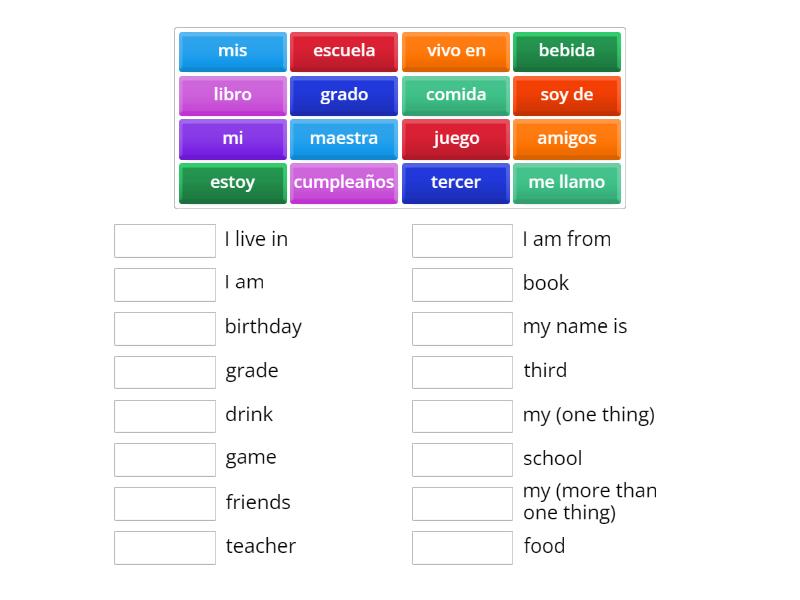Click the 'maestra' word tile
800x600 pixels.
click(344, 139)
